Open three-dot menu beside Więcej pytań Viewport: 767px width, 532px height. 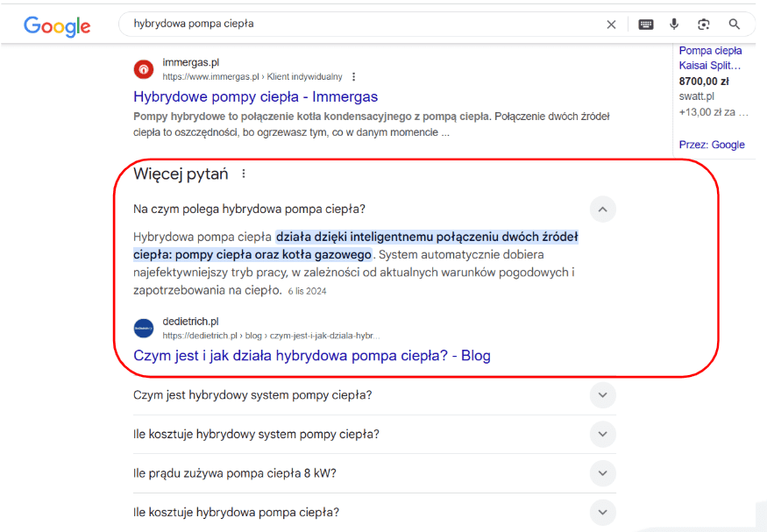coord(244,174)
